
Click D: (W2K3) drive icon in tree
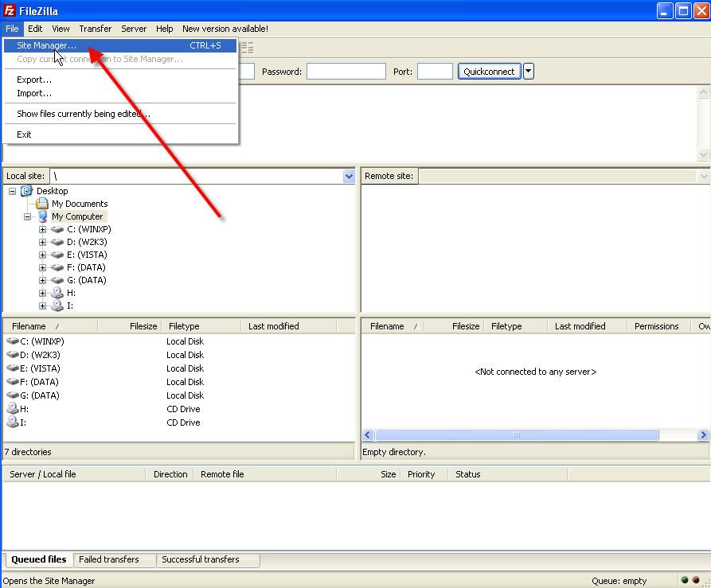[57, 242]
